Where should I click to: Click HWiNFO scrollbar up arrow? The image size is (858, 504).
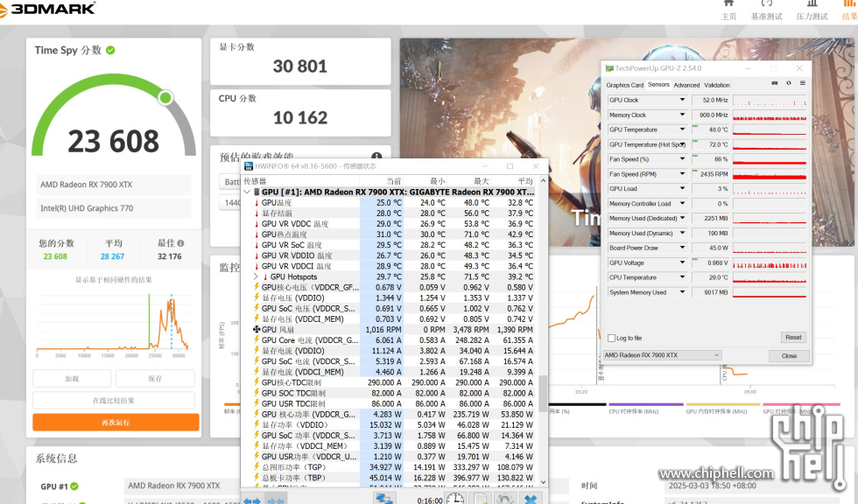tap(543, 180)
